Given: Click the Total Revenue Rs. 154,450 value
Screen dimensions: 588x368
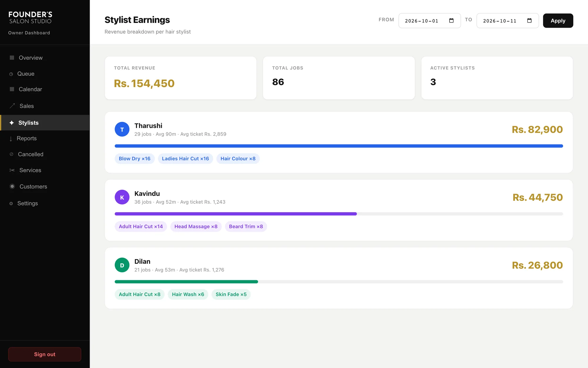Looking at the screenshot, I should 144,83.
